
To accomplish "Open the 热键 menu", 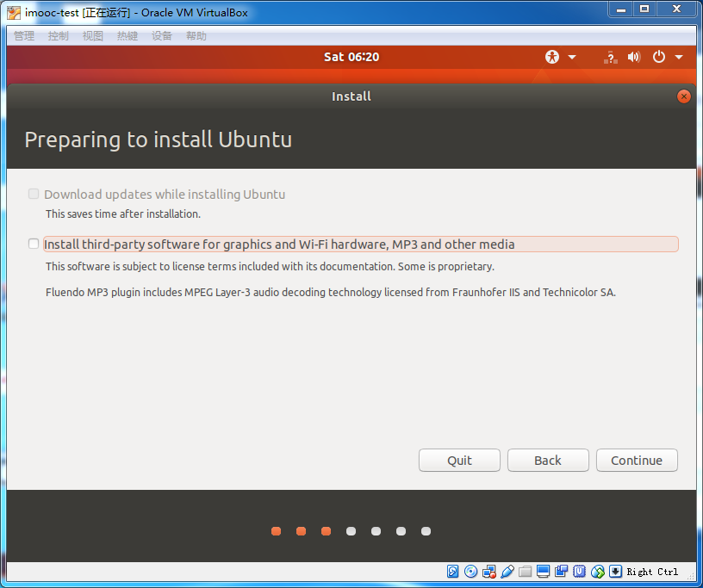I will (128, 36).
